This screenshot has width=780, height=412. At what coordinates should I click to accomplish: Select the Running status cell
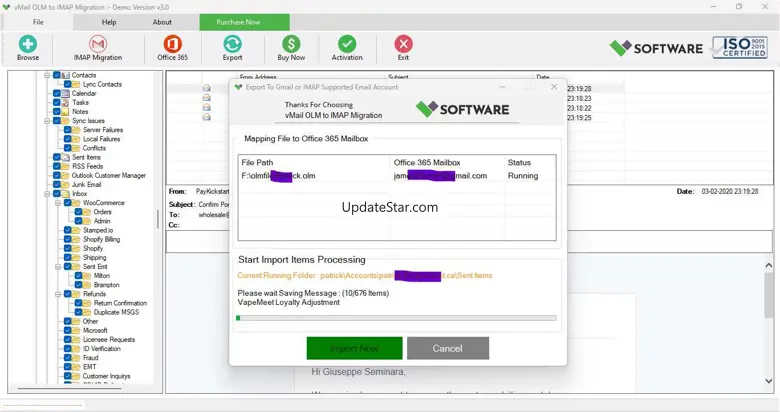pos(523,176)
